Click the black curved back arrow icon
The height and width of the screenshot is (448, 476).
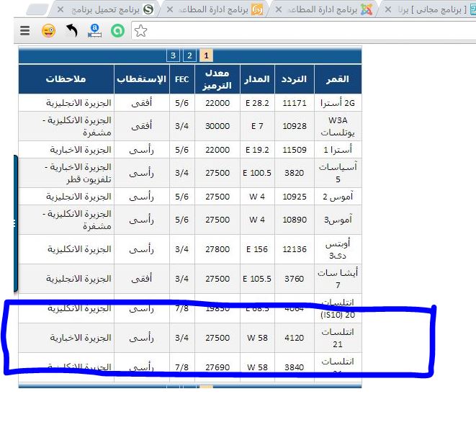point(71,31)
